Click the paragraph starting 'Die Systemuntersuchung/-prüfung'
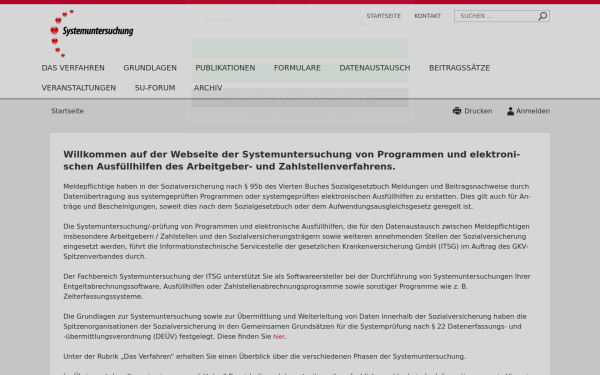The image size is (600, 375). [296, 241]
